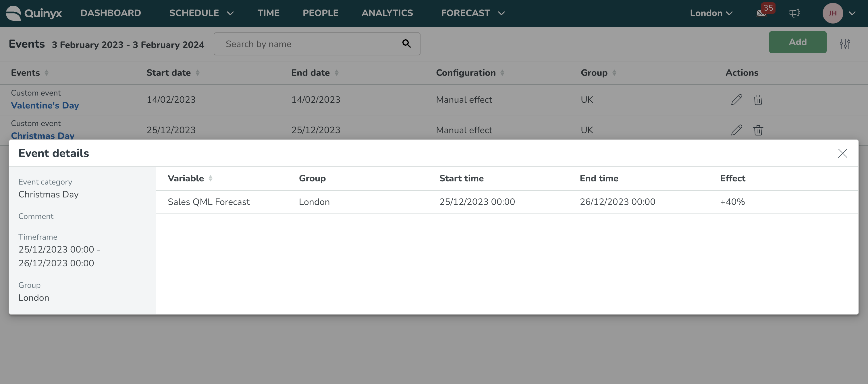Viewport: 868px width, 384px height.
Task: Open the Time section
Action: (268, 13)
